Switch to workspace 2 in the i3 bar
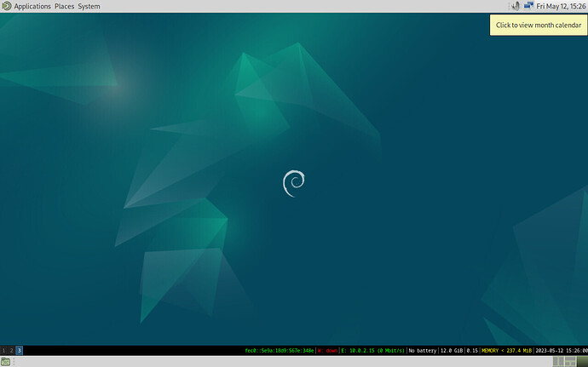Screen dimensions: 588x367 tap(12, 351)
